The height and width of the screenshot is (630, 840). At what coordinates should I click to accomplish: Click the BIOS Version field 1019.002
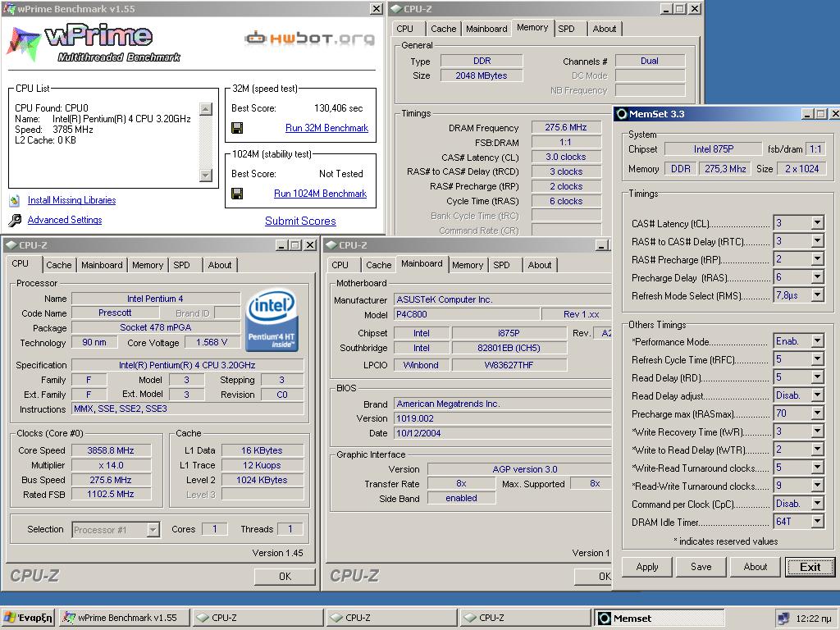tap(503, 418)
